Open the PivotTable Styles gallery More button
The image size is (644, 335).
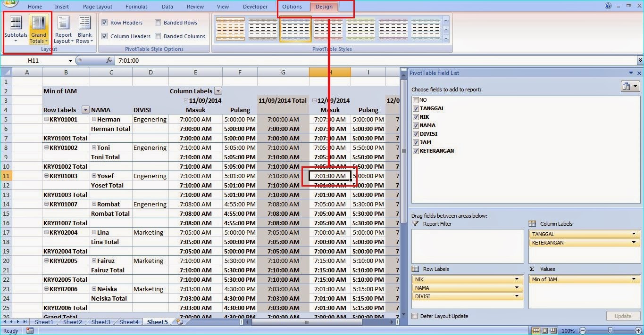(x=447, y=39)
